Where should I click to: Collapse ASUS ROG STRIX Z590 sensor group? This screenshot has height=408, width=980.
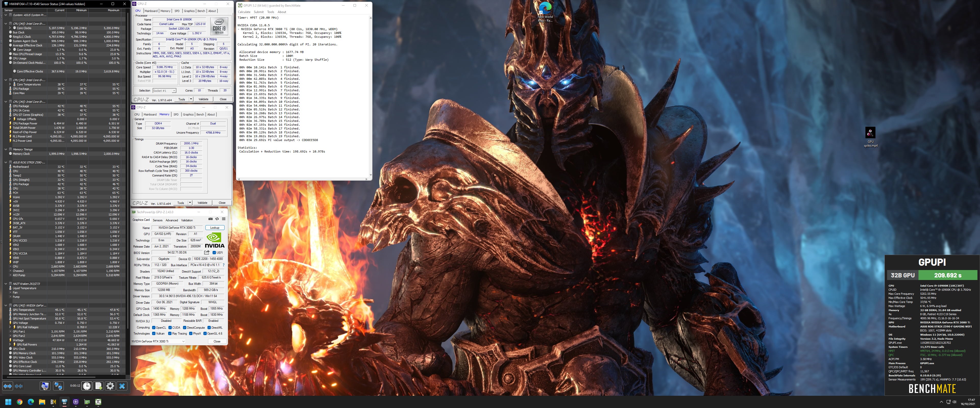click(6, 162)
